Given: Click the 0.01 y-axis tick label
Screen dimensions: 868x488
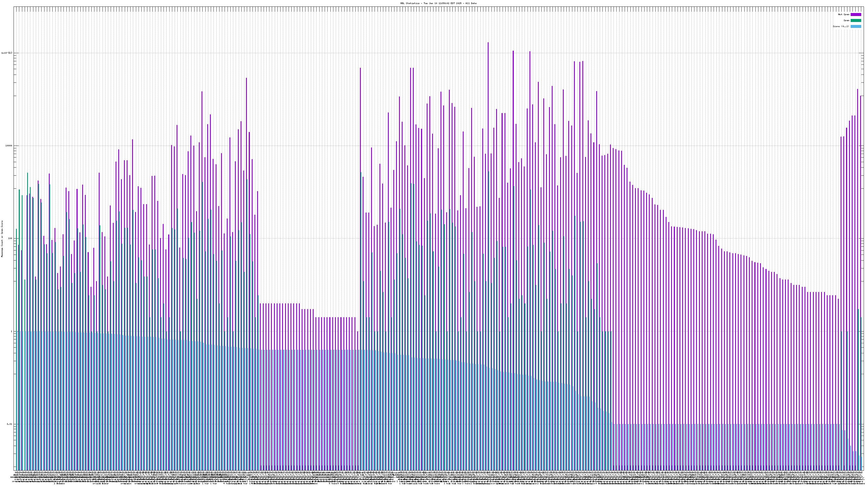Looking at the screenshot, I should click(x=9, y=424).
